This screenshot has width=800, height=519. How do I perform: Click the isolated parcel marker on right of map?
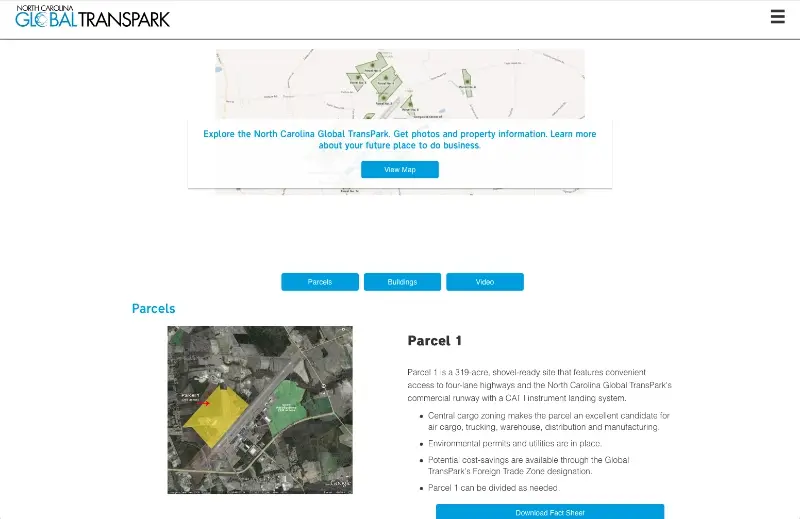pos(466,82)
